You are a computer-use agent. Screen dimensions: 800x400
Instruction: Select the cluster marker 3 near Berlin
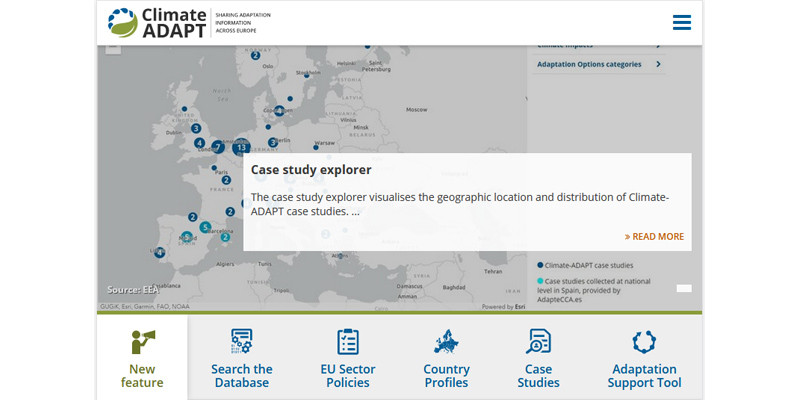[x=273, y=142]
